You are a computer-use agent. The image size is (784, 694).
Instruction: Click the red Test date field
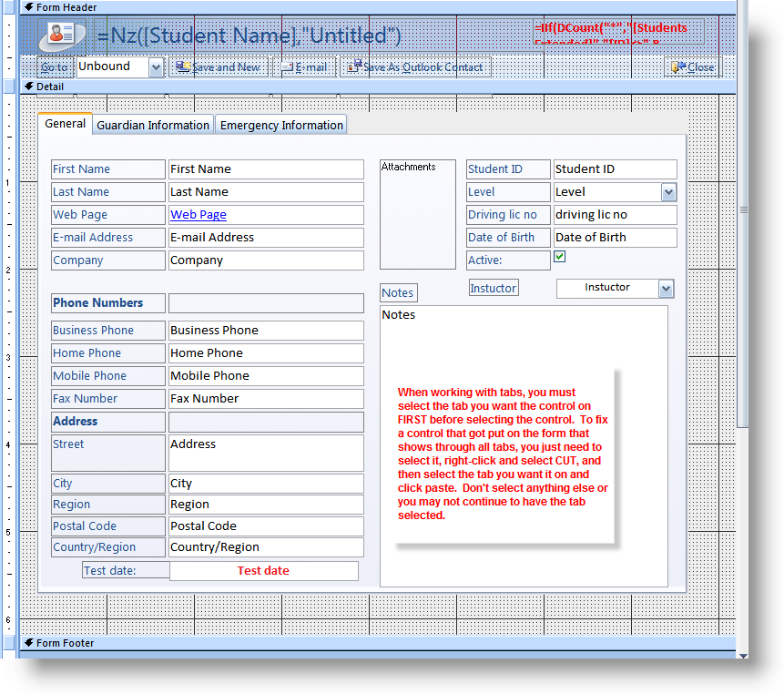pyautogui.click(x=263, y=571)
